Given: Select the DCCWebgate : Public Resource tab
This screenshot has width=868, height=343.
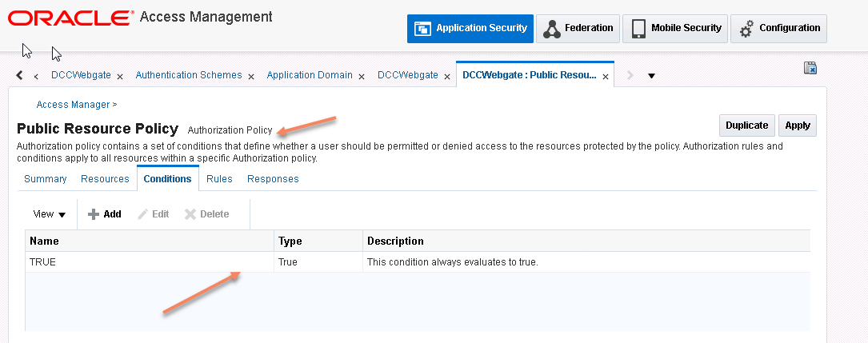Looking at the screenshot, I should 530,74.
